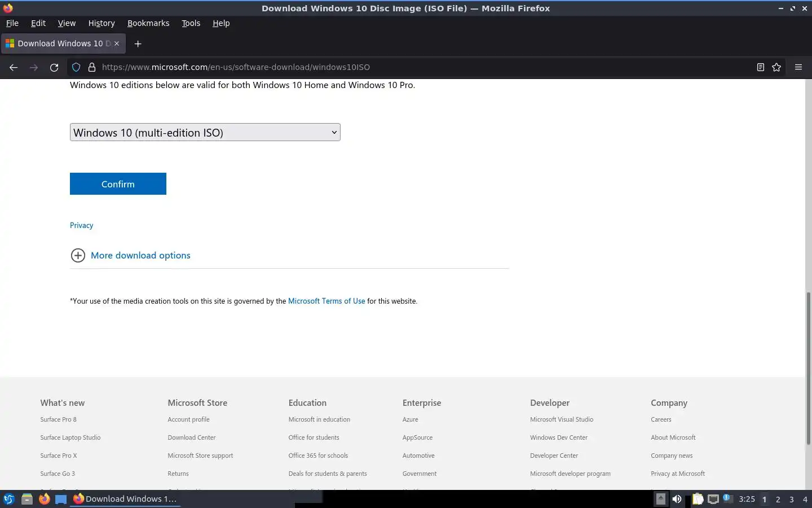This screenshot has width=812, height=508.
Task: Close the Download Windows 10 tab
Action: pyautogui.click(x=117, y=43)
